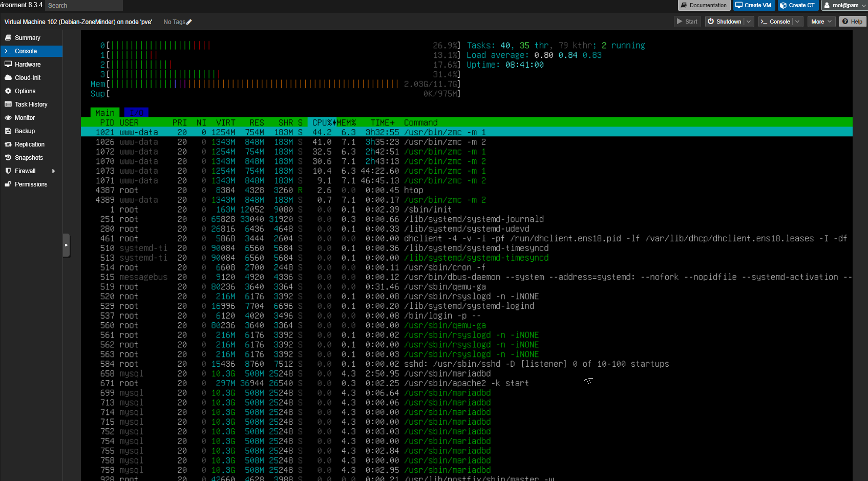Click the TIME+ column header
This screenshot has width=868, height=481.
point(383,123)
